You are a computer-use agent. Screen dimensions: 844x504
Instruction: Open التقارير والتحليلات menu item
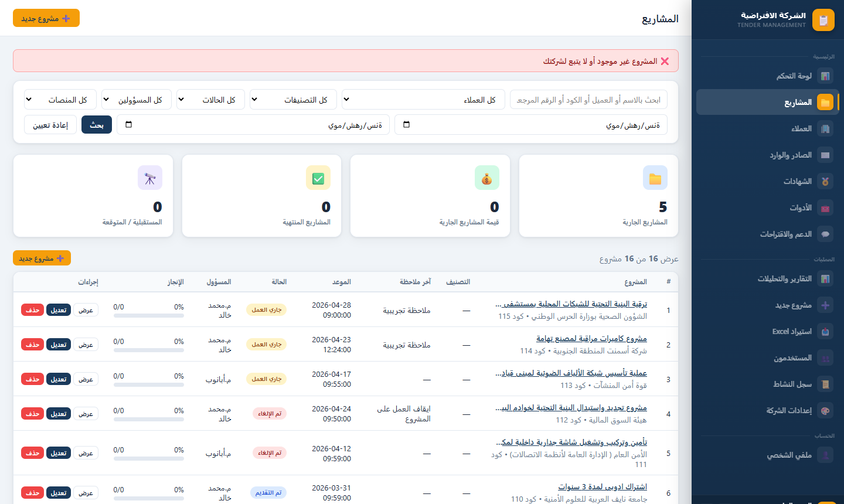[767, 279]
